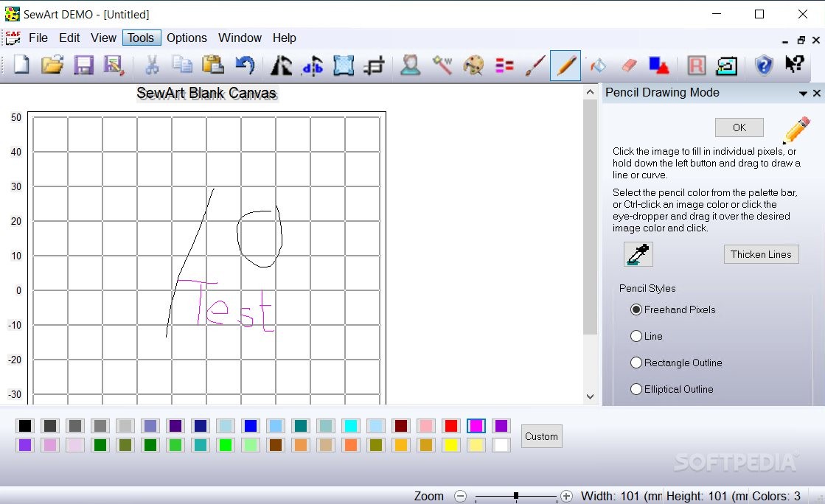Select the Line pencil style
Screen dimensions: 825x504
[x=647, y=336]
